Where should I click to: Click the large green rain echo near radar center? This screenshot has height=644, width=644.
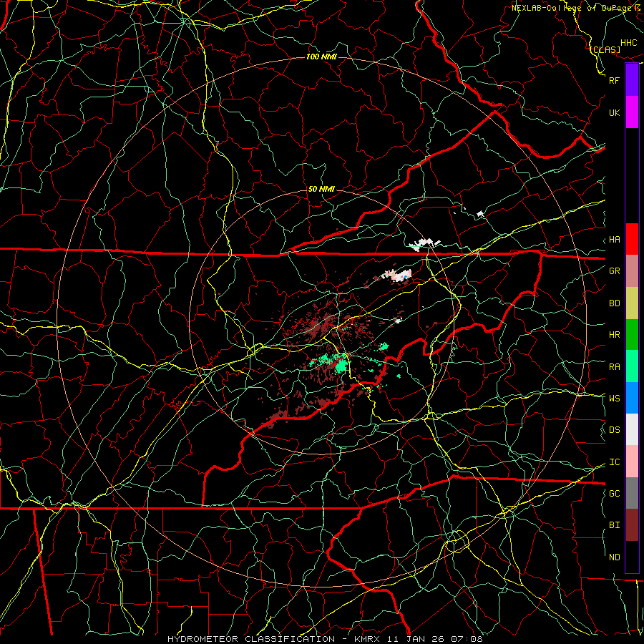[341, 365]
